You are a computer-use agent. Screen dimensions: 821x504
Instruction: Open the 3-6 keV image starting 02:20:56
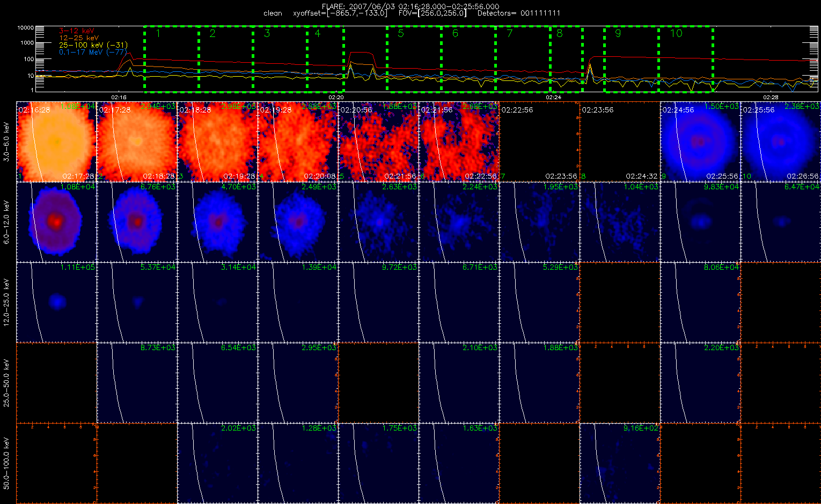[x=378, y=141]
